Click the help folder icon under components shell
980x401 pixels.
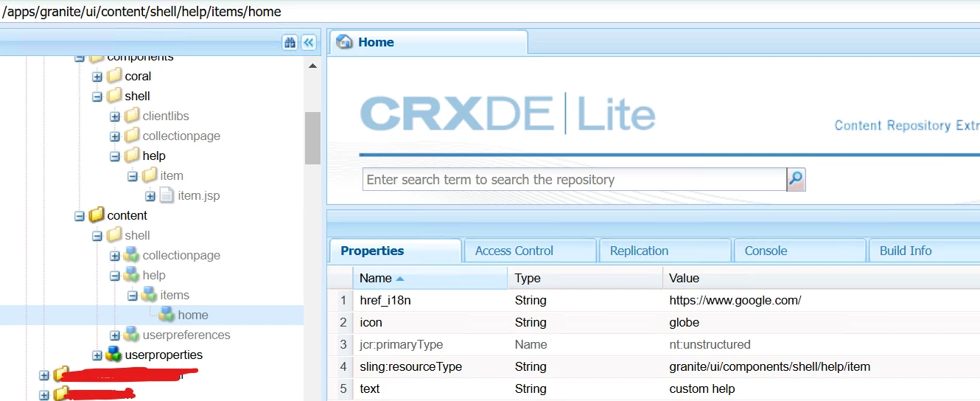coord(131,156)
